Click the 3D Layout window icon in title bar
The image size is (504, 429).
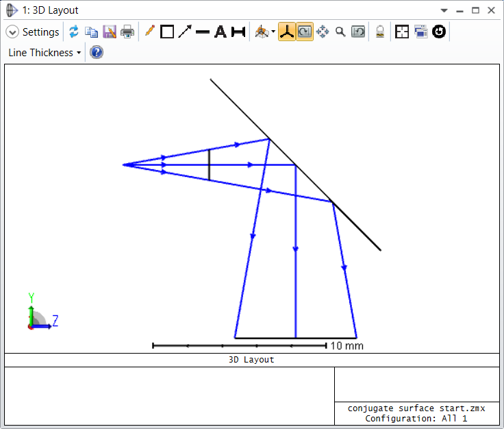click(12, 10)
